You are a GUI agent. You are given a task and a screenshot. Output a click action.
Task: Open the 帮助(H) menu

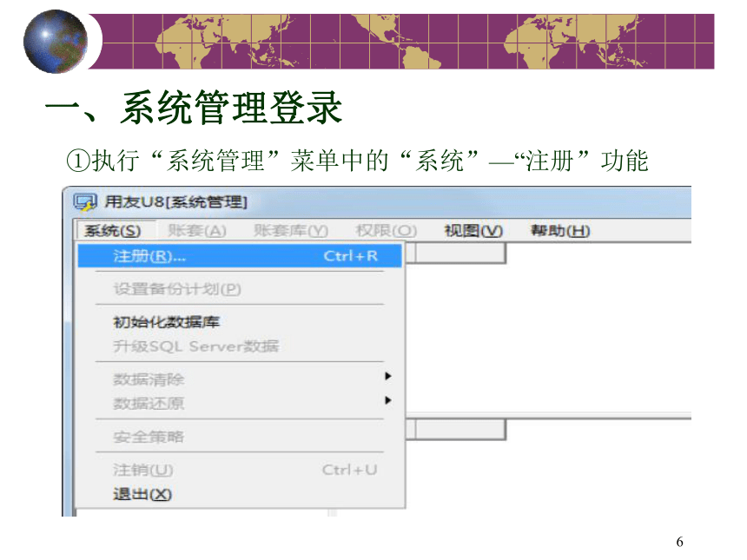pos(560,231)
